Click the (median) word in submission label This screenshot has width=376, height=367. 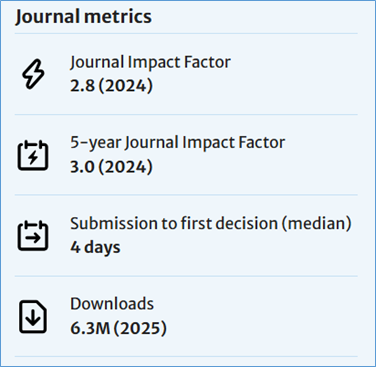coord(317,223)
